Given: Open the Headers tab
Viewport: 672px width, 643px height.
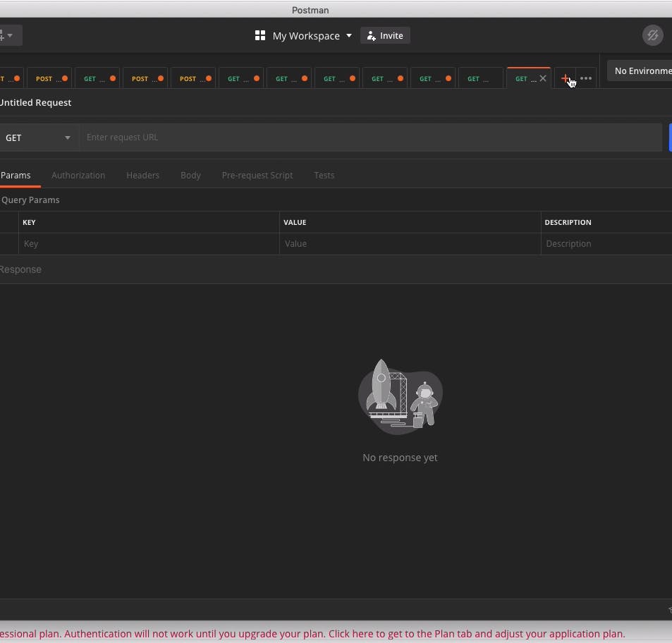Looking at the screenshot, I should tap(142, 176).
